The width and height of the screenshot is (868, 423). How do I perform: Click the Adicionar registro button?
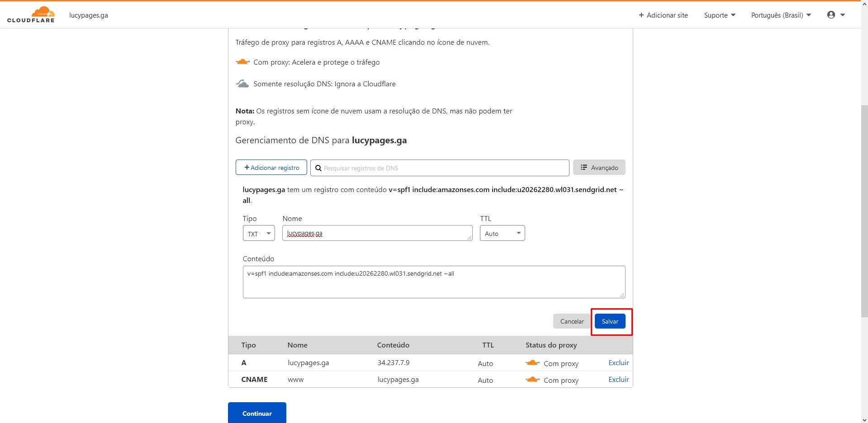tap(271, 167)
